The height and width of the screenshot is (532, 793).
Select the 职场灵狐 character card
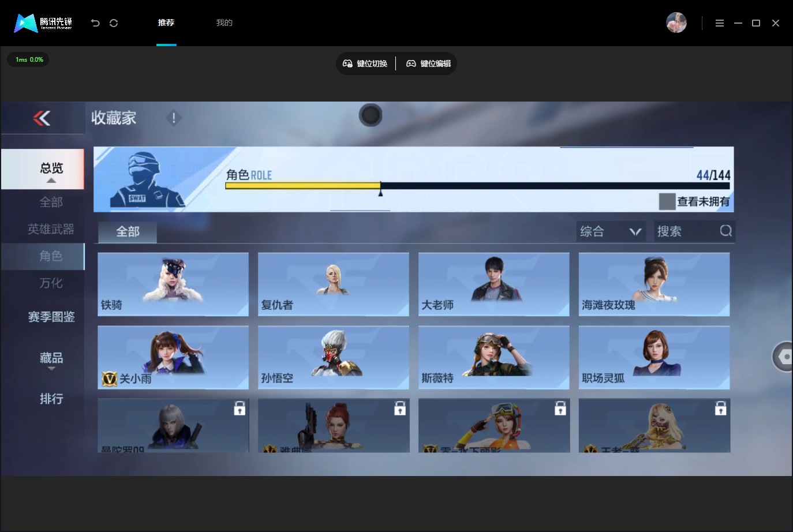[654, 358]
